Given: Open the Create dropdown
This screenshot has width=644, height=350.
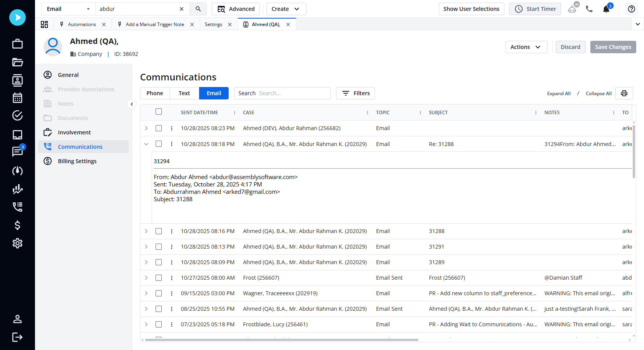Looking at the screenshot, I should (286, 9).
